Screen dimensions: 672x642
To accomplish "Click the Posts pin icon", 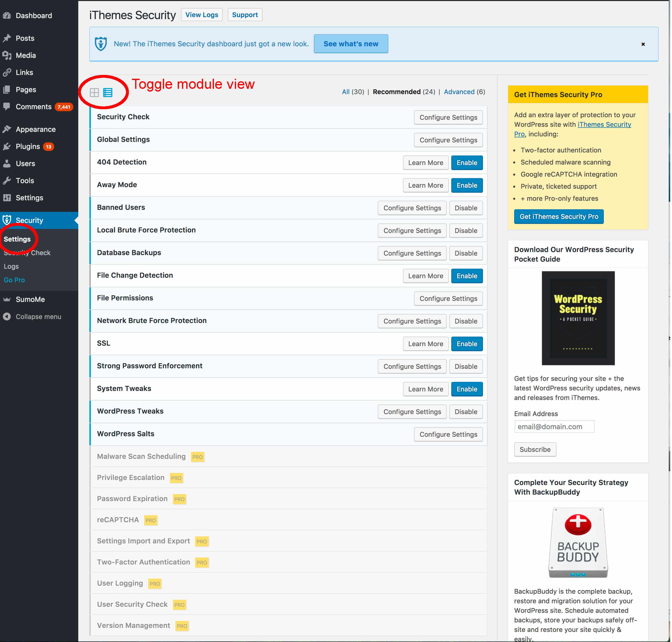I will 7,38.
